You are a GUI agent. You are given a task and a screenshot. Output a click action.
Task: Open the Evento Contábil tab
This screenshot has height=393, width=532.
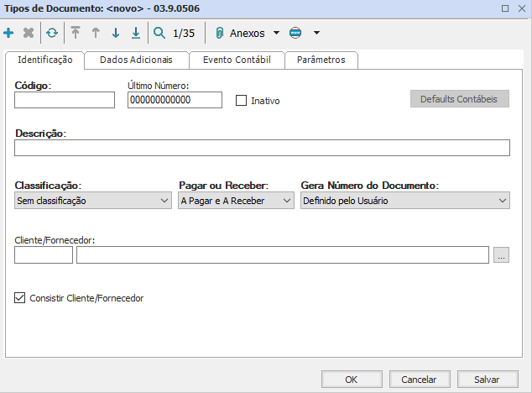click(237, 60)
